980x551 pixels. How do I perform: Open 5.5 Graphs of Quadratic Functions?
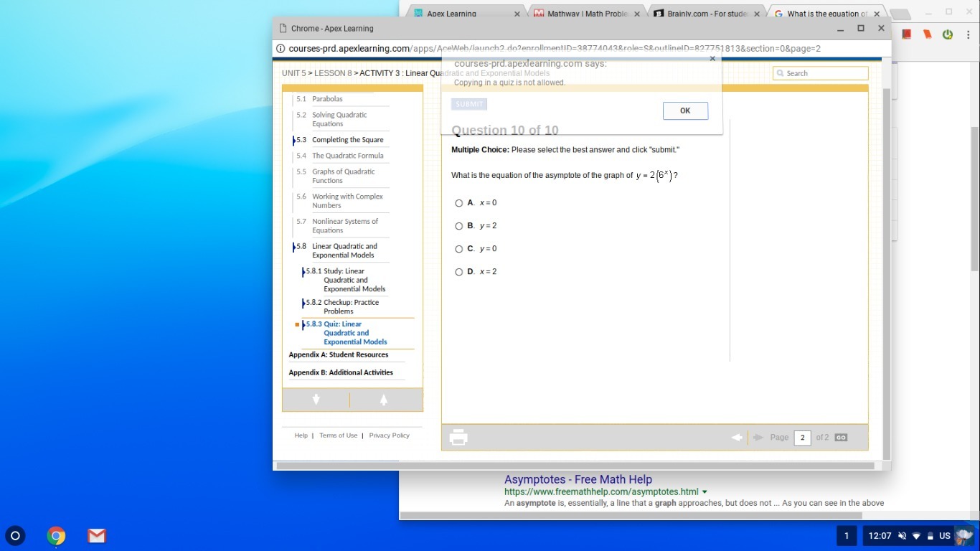pos(344,176)
